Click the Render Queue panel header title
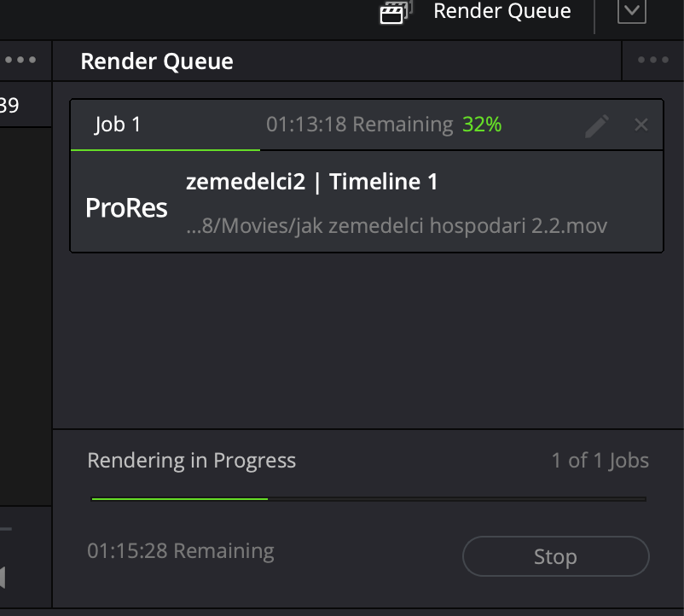 (156, 61)
